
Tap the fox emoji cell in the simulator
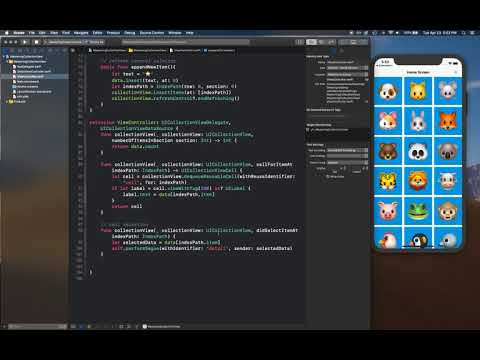[x=448, y=121]
